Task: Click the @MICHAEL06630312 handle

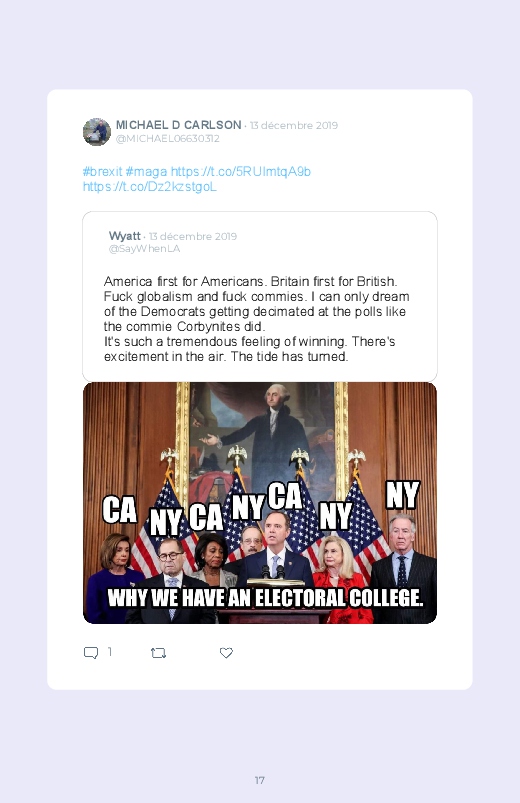Action: coord(168,139)
